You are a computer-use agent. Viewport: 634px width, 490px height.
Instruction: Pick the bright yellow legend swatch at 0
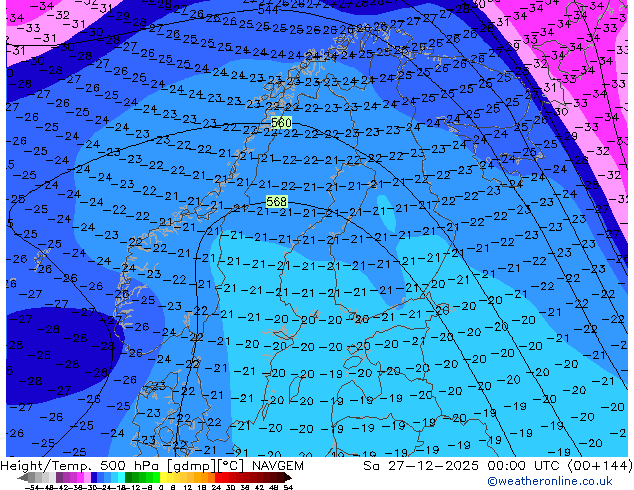coord(163,478)
